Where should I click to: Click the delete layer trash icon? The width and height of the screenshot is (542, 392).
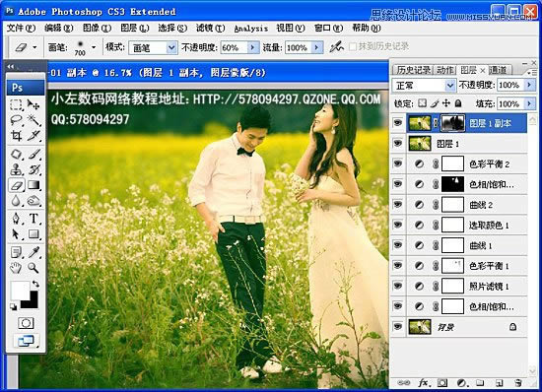[x=517, y=383]
